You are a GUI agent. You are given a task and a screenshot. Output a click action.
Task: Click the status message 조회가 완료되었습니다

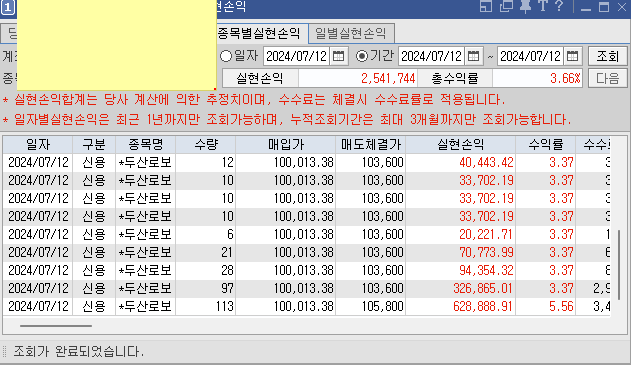[79, 351]
